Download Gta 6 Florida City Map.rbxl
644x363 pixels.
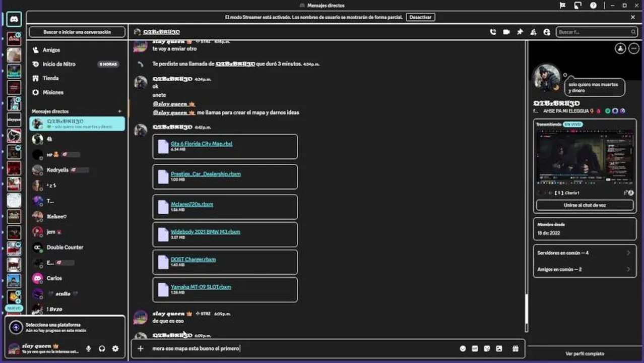click(x=201, y=144)
